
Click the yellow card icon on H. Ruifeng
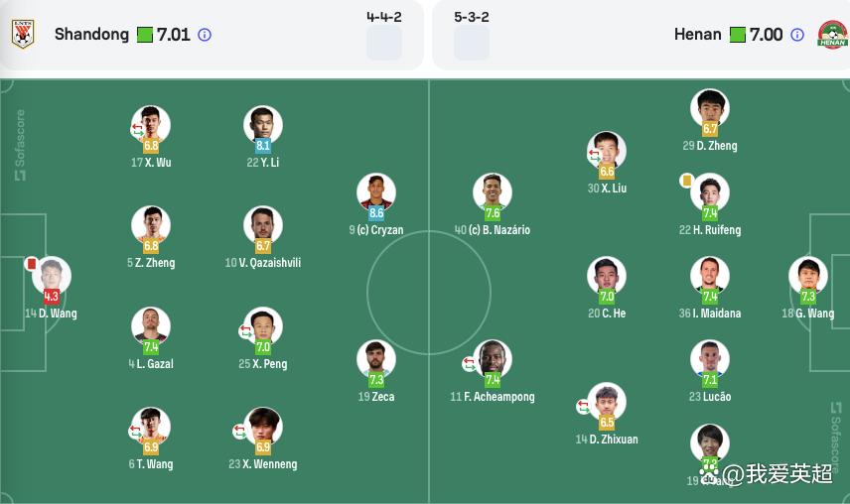[686, 180]
